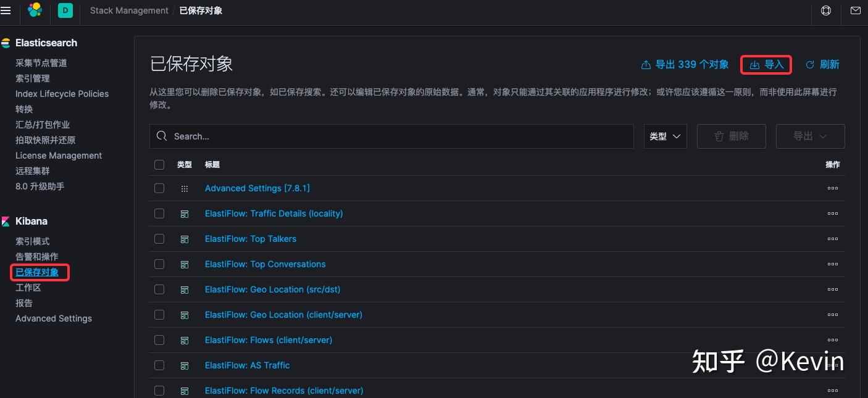Viewport: 868px width, 398px height.
Task: Check the ElastiFlow: AS Traffic row checkbox
Action: [159, 365]
